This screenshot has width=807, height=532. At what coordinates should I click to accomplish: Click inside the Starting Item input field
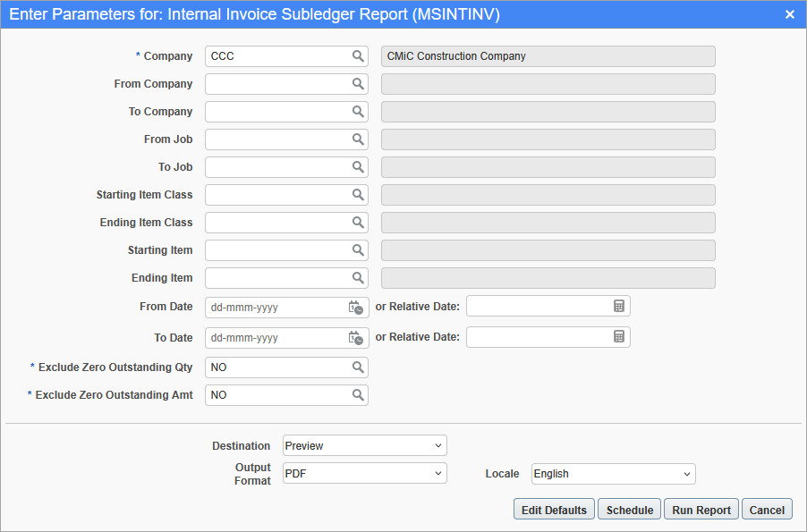[x=277, y=249]
